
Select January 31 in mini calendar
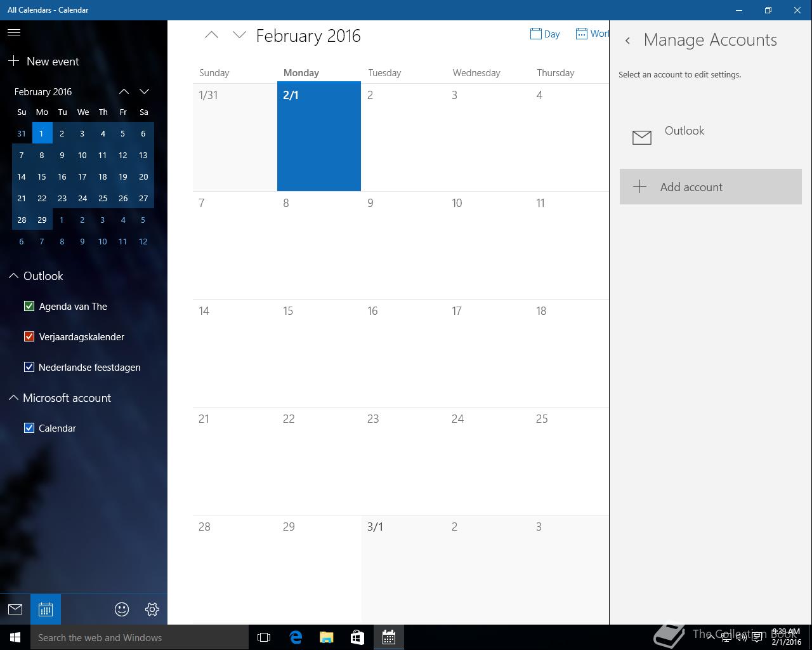[22, 134]
